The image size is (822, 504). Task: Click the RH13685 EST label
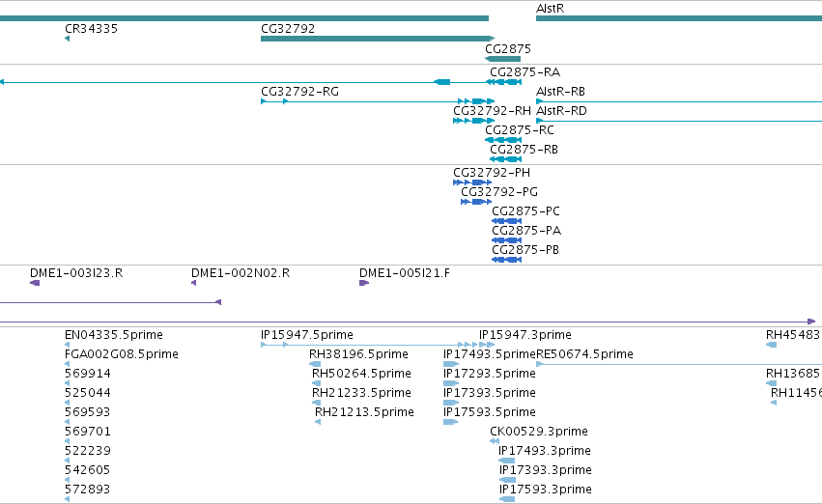(792, 374)
